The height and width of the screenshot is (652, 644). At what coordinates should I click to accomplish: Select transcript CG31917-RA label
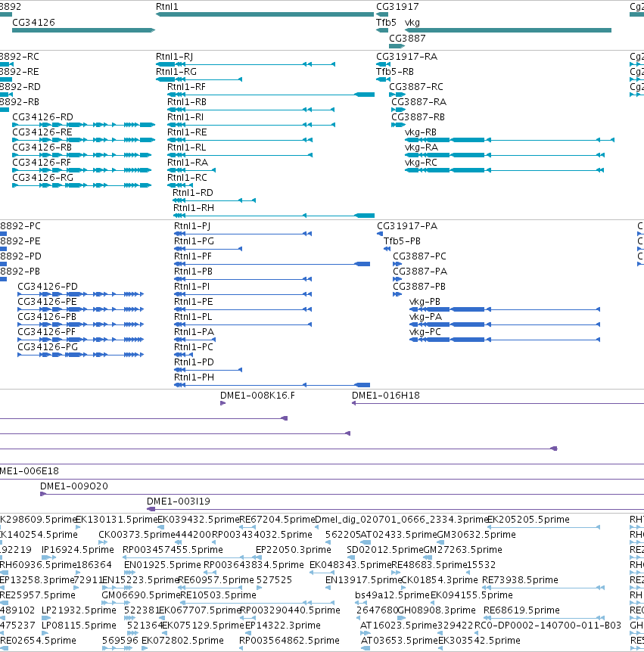pyautogui.click(x=406, y=57)
